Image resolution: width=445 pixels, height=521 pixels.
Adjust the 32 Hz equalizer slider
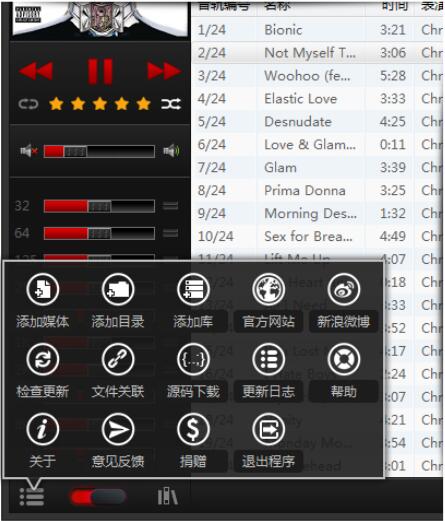click(x=99, y=206)
